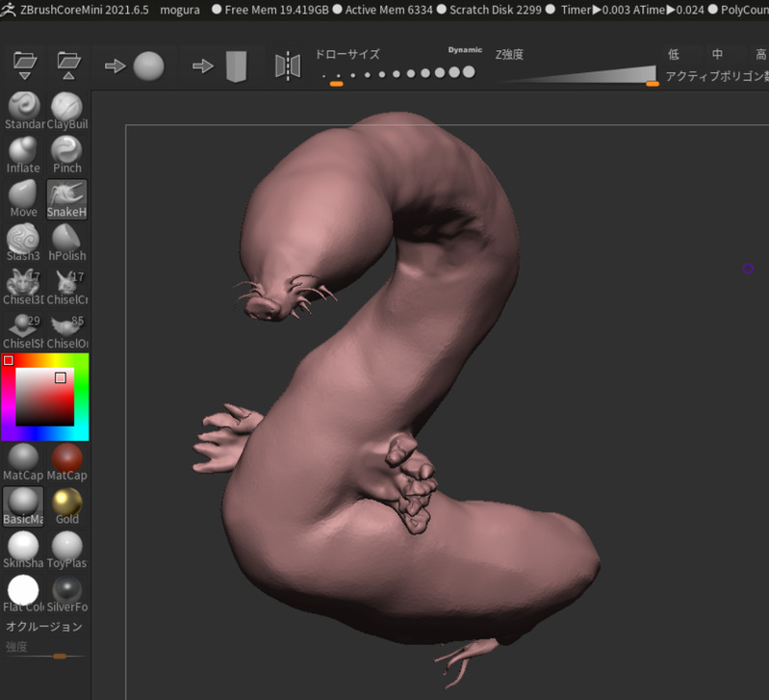
Task: Select the Inflate brush
Action: point(23,155)
